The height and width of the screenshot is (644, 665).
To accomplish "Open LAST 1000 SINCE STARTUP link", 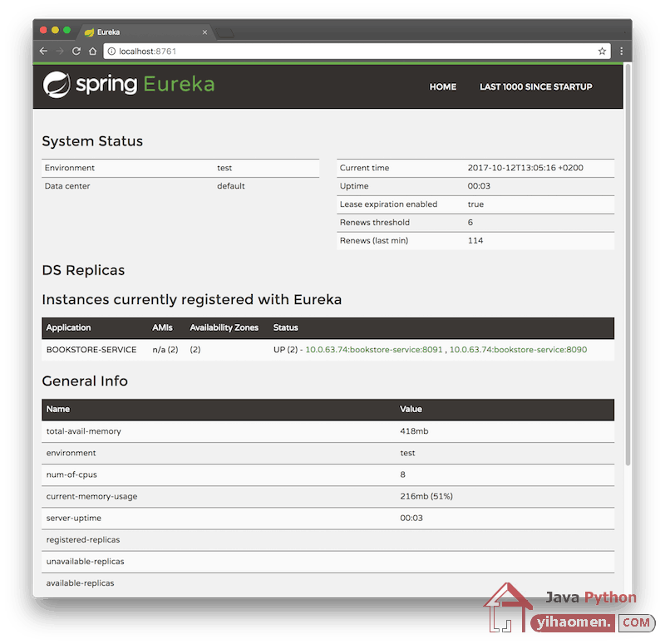I will point(536,87).
